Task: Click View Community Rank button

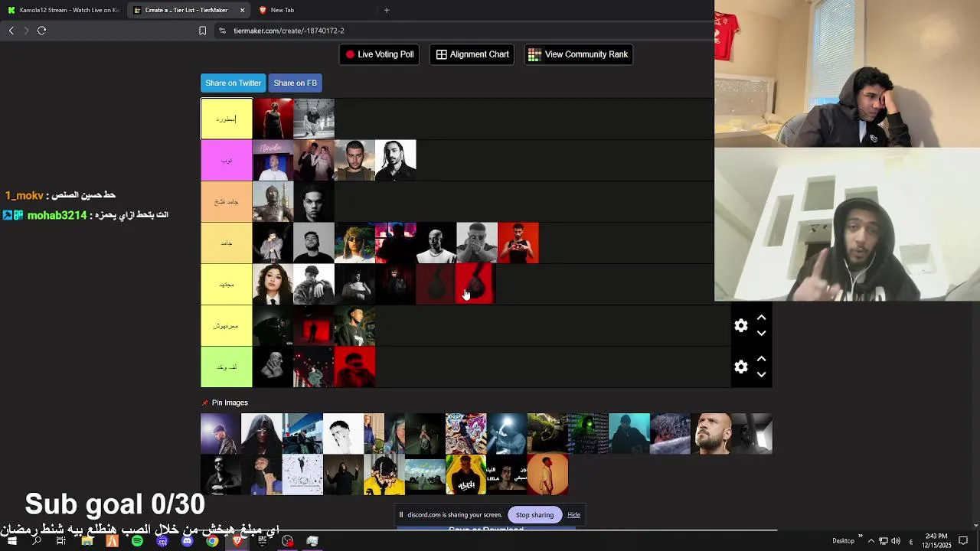Action: pos(578,54)
